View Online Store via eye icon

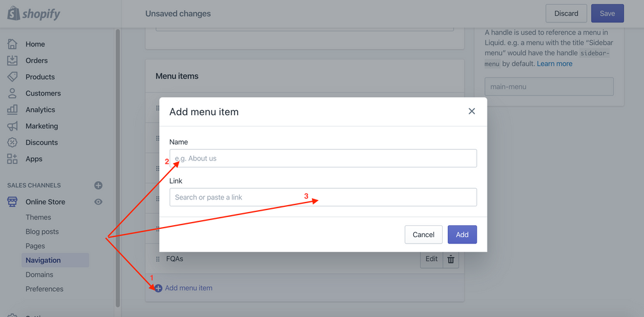click(98, 202)
